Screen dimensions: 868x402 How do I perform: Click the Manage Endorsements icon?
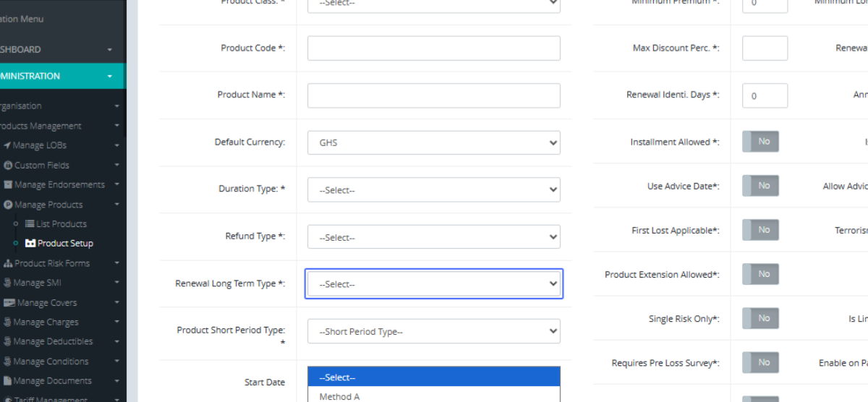[9, 185]
